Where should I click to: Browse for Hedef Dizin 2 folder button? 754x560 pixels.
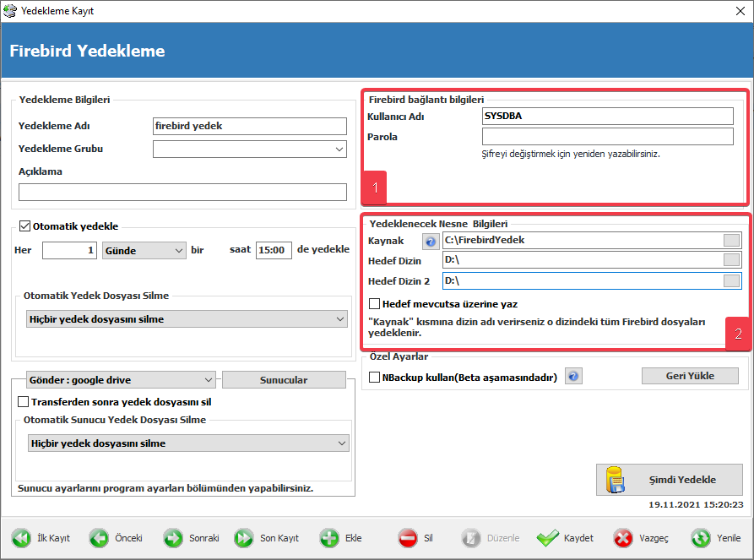click(731, 280)
